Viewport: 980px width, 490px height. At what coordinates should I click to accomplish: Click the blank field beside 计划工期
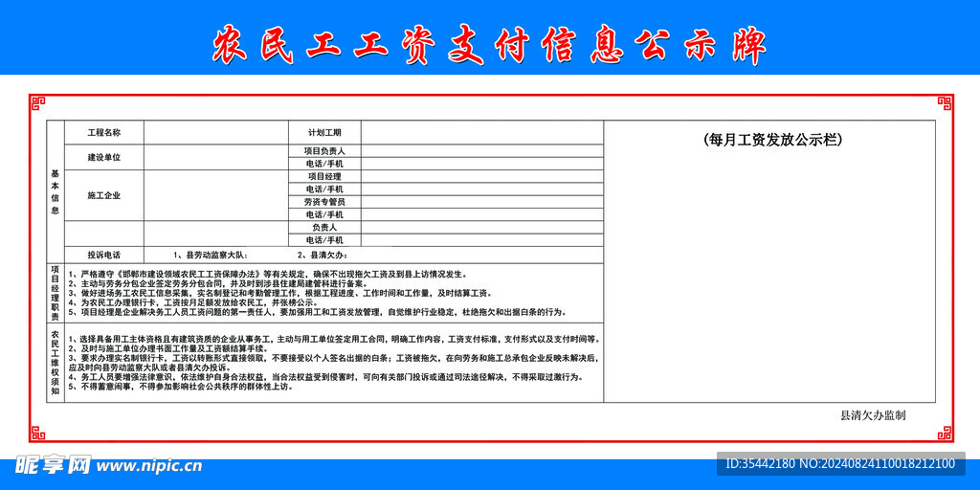tap(482, 132)
